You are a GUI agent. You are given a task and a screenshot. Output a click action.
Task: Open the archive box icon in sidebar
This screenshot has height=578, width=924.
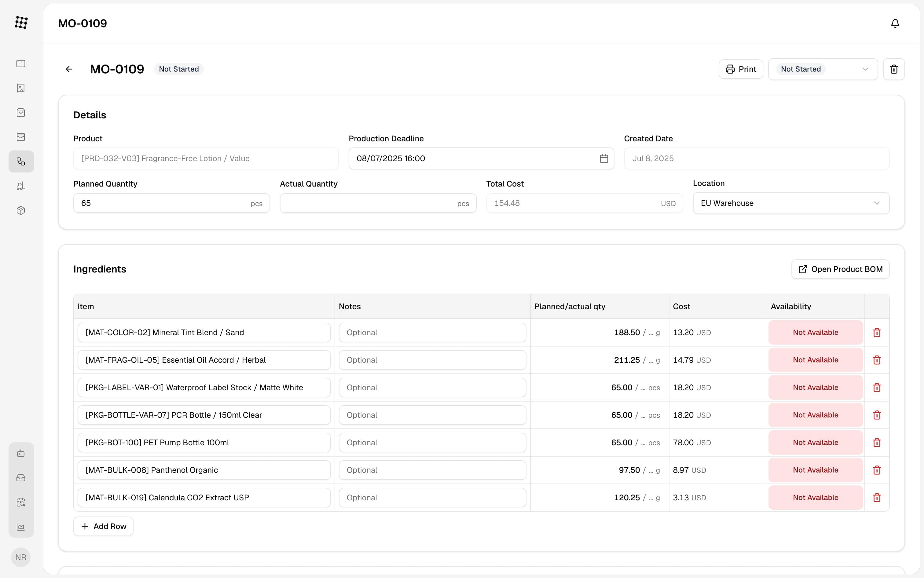tap(21, 137)
